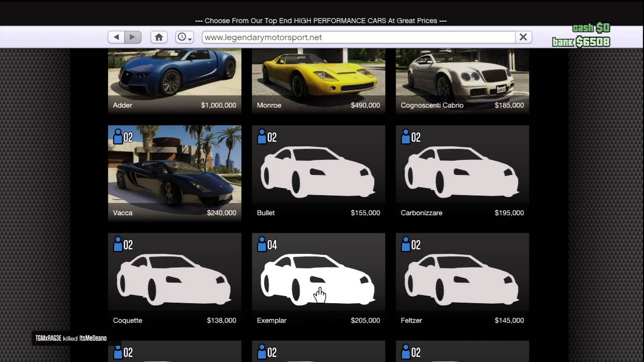Go back with the browser back arrow
Viewport: 644px width, 362px height.
pos(116,37)
